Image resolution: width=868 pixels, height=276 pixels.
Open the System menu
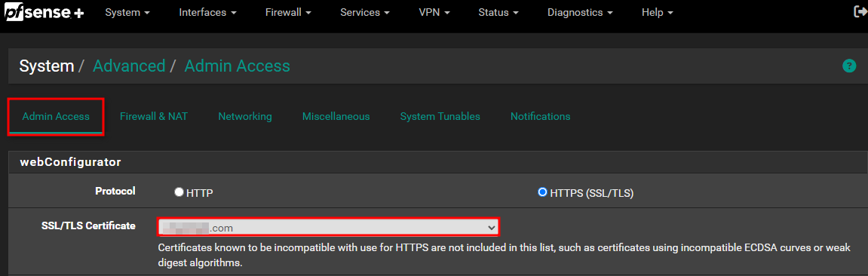(x=127, y=12)
